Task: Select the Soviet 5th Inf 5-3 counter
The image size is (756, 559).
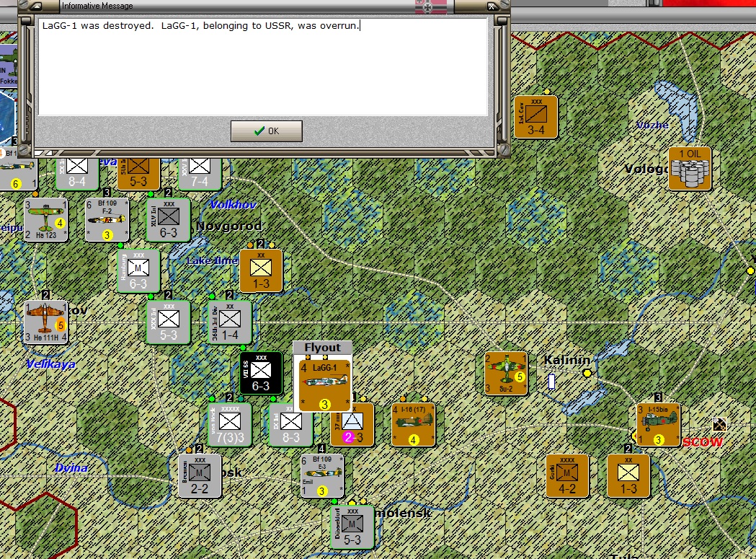Action: pyautogui.click(x=138, y=174)
